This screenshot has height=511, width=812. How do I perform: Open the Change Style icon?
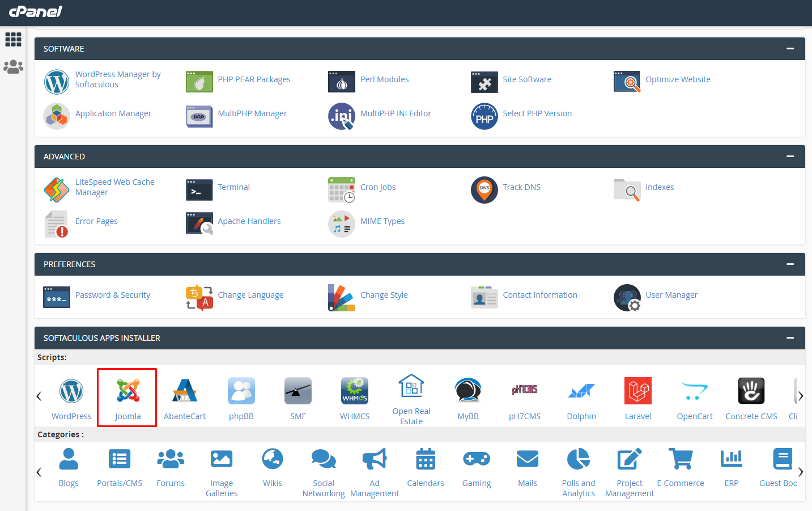point(342,298)
